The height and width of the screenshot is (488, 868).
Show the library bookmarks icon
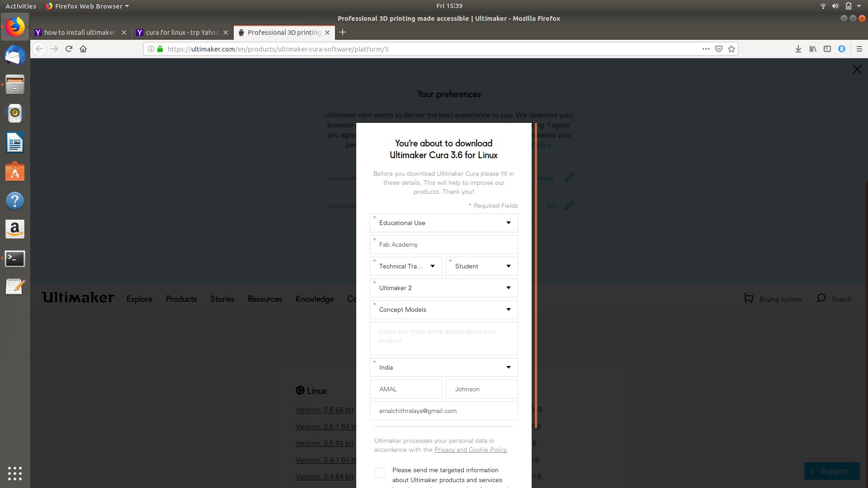[813, 49]
